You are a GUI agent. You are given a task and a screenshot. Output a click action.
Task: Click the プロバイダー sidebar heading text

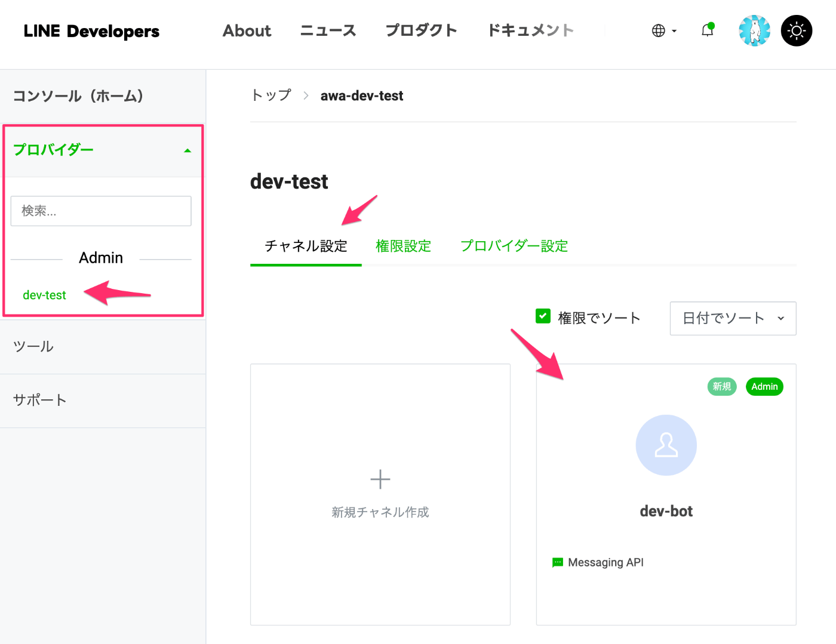[x=54, y=150]
